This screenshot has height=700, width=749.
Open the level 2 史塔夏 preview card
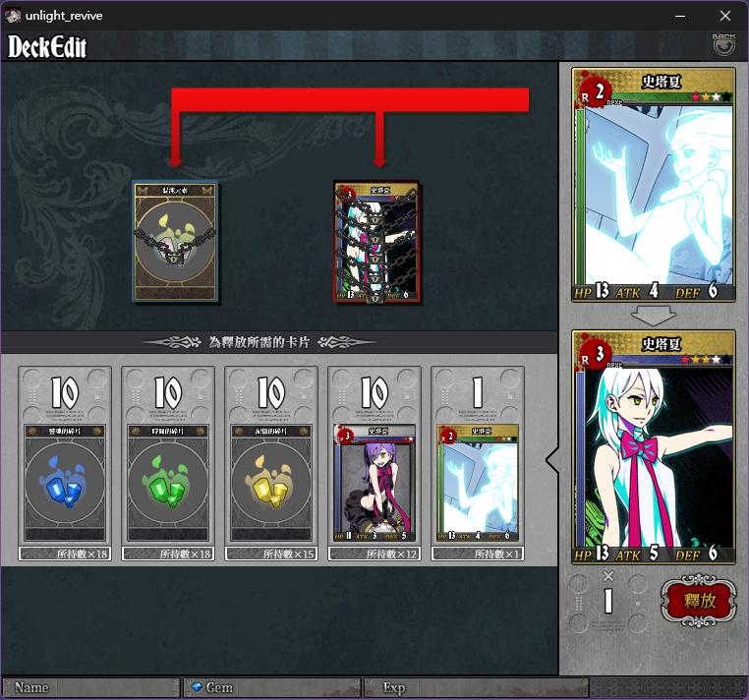pos(654,185)
